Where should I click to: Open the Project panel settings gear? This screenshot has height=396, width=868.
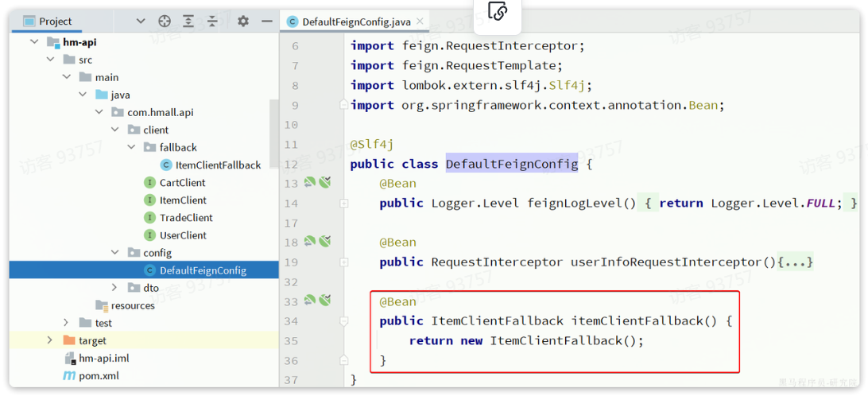tap(243, 21)
